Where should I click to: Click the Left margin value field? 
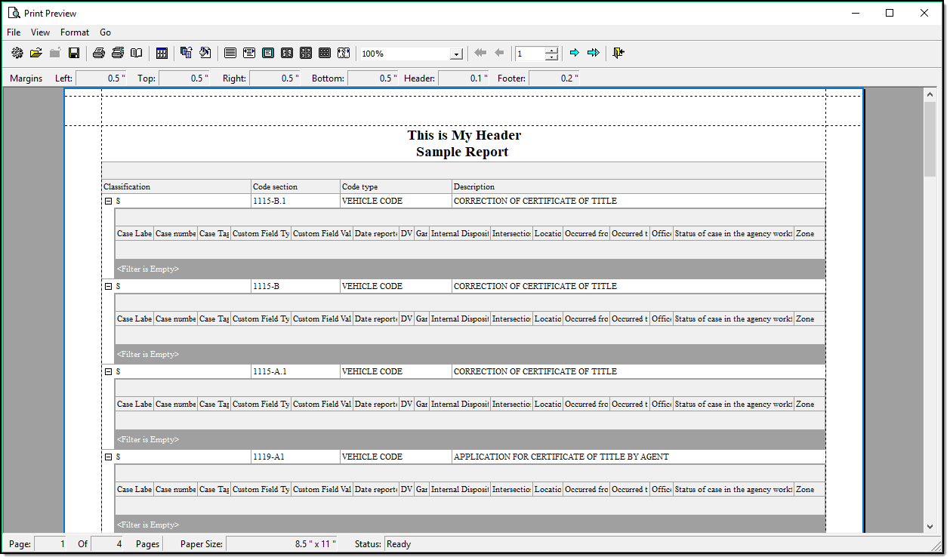(x=101, y=78)
